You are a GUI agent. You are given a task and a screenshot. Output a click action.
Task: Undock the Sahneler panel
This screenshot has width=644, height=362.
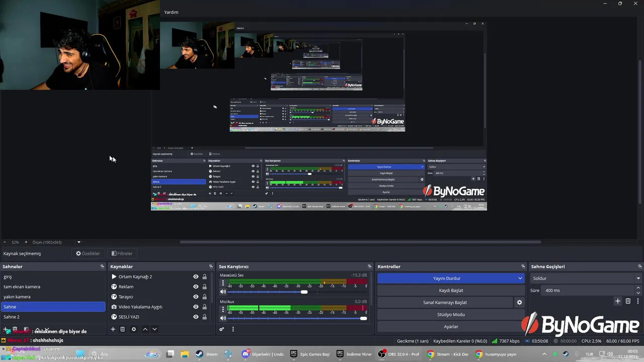[102, 266]
